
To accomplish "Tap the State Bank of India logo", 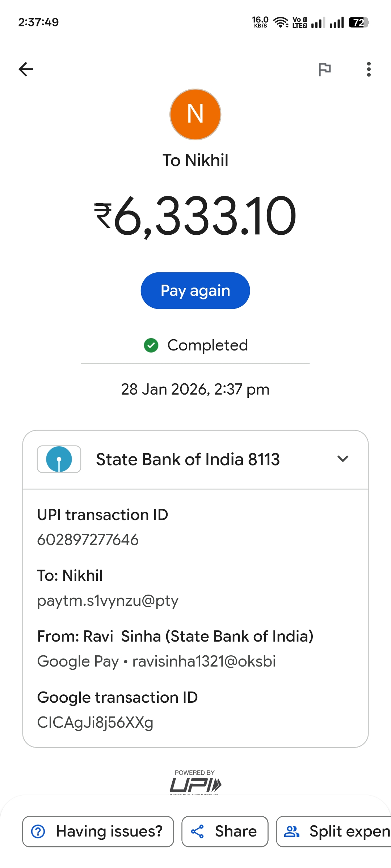I will click(59, 459).
